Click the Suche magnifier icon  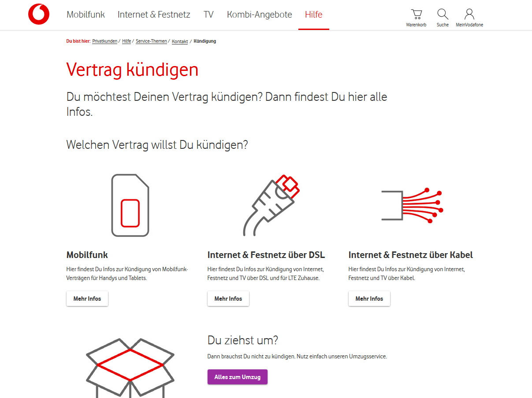(443, 15)
